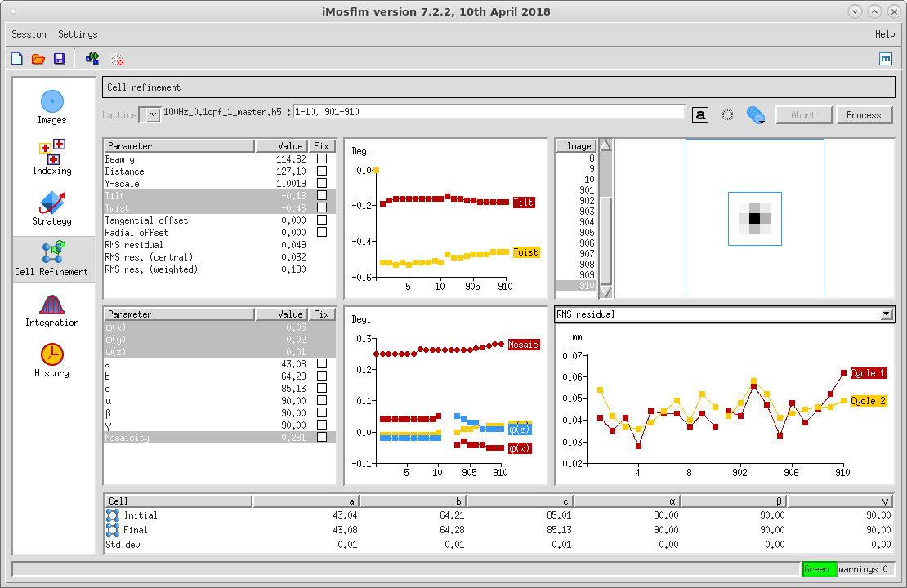
Task: Go to the Indexing step
Action: (51, 158)
